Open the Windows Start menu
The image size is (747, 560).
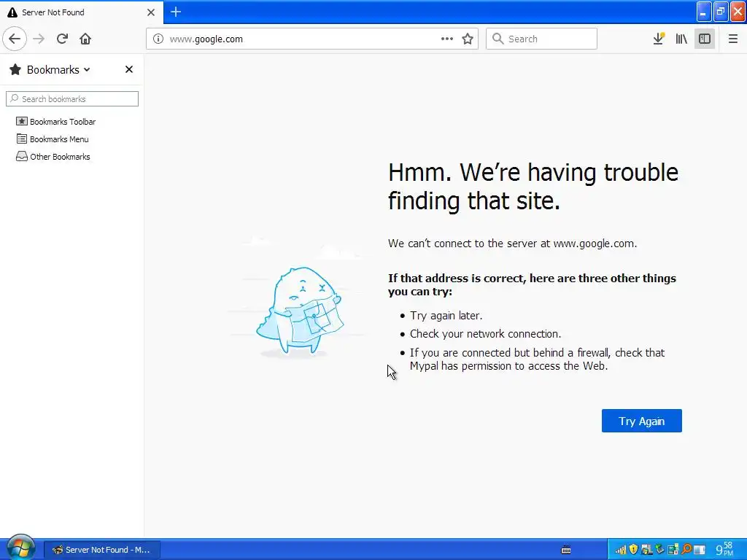coord(20,548)
